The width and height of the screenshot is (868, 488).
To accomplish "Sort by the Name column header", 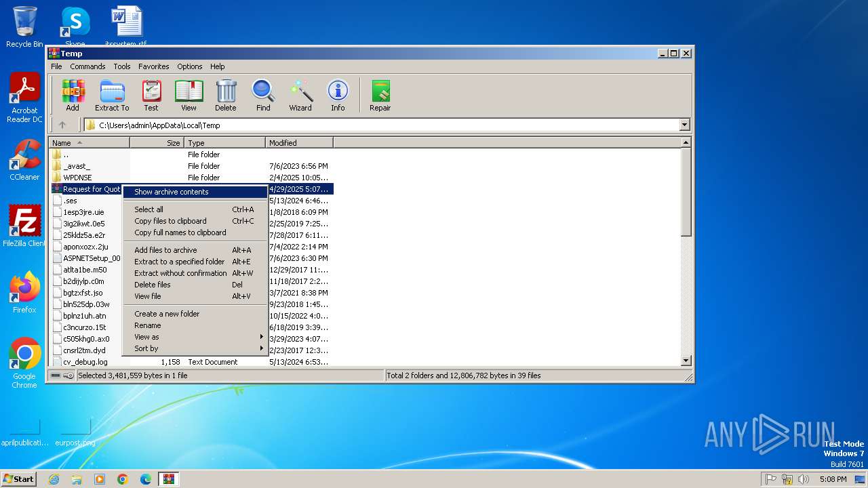I will point(89,143).
